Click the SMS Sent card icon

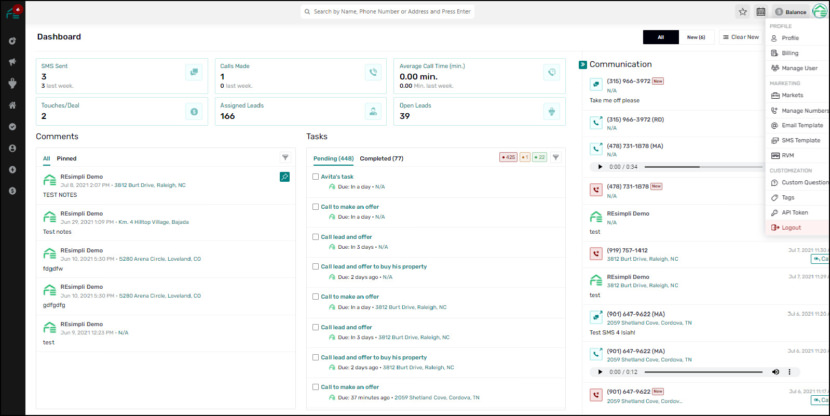coord(194,72)
